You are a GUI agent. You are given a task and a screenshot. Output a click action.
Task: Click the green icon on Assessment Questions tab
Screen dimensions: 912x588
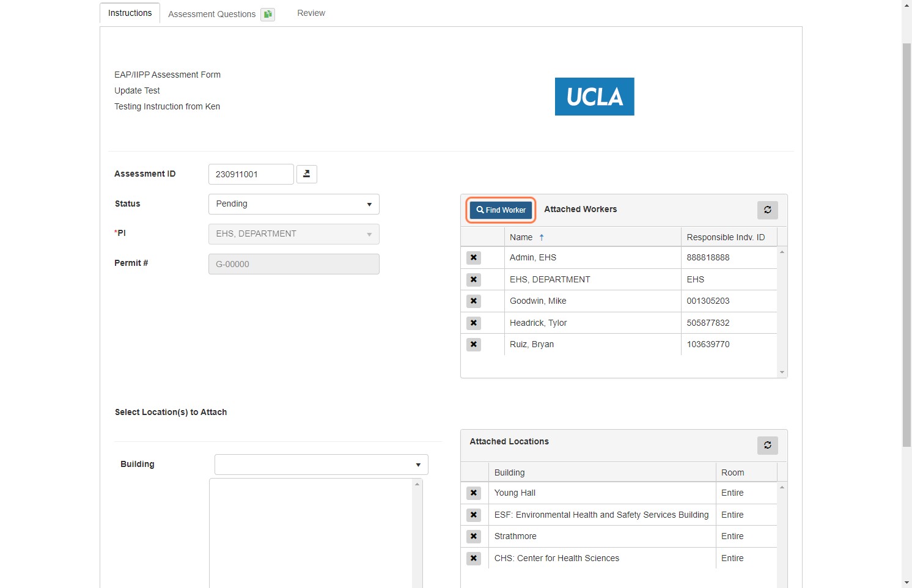point(268,14)
